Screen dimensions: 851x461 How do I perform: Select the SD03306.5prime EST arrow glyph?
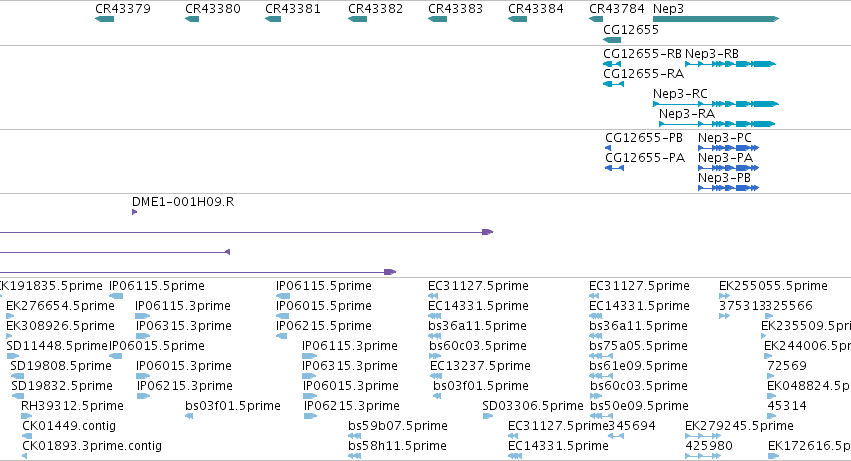487,416
